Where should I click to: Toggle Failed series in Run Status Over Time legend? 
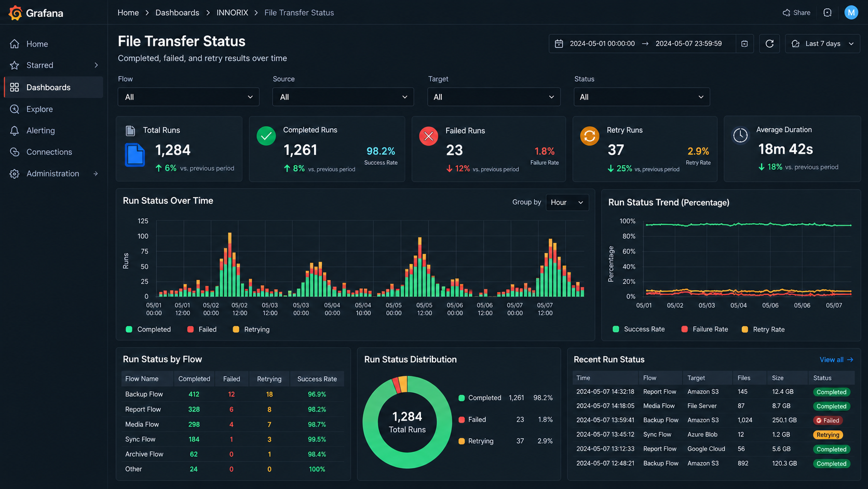pyautogui.click(x=202, y=329)
